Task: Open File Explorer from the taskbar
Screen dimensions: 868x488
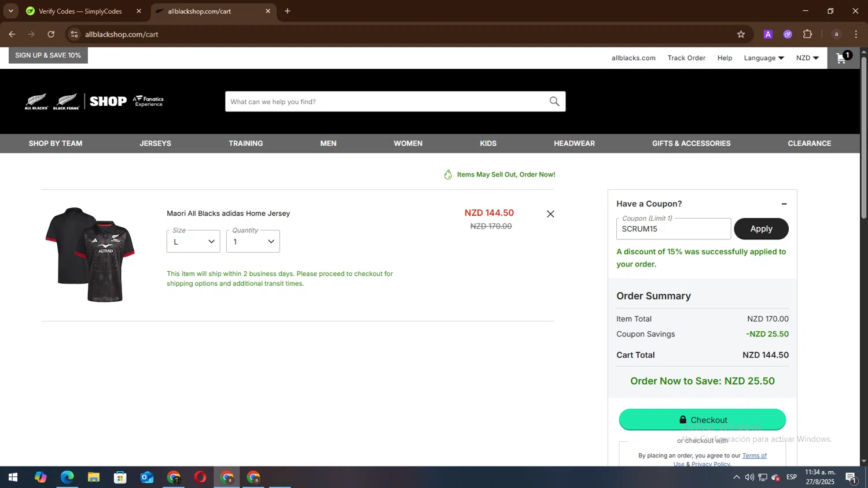Action: (x=94, y=478)
